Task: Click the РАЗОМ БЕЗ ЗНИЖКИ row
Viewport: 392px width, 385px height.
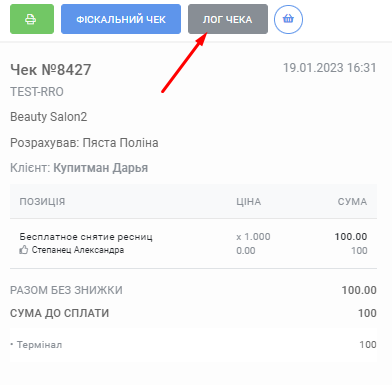Action: tap(193, 290)
